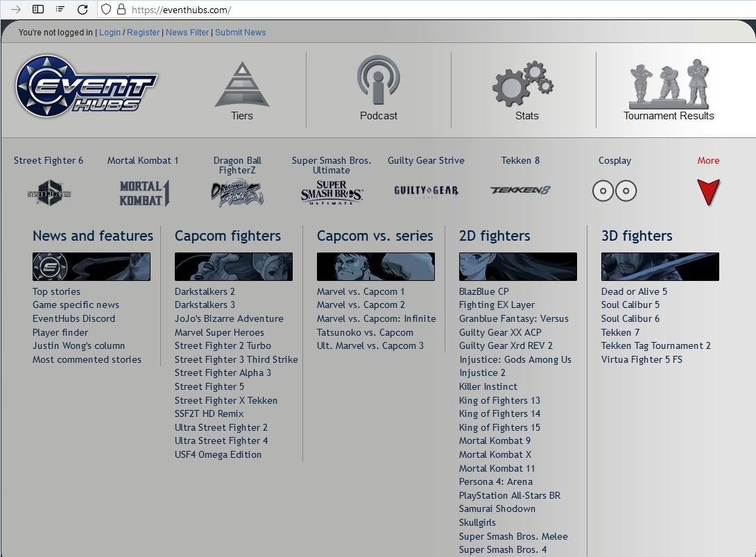756x557 pixels.
Task: Open Virtua Fighter 5 FS link
Action: click(x=642, y=360)
